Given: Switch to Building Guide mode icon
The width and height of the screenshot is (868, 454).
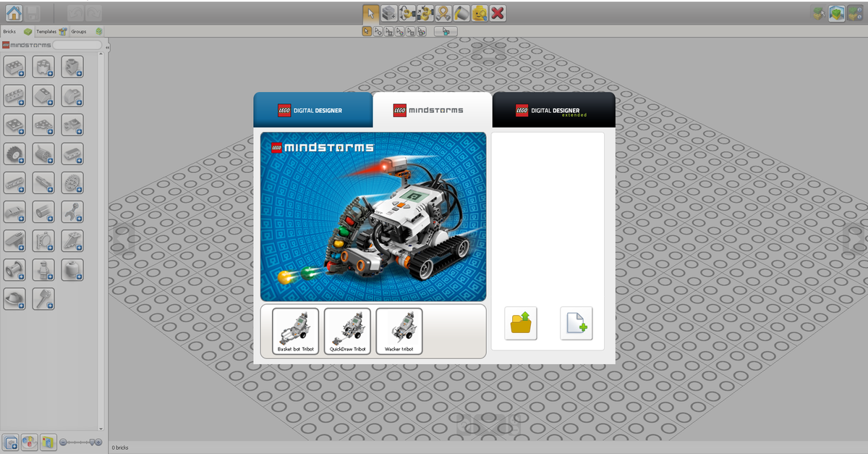Looking at the screenshot, I should [855, 12].
